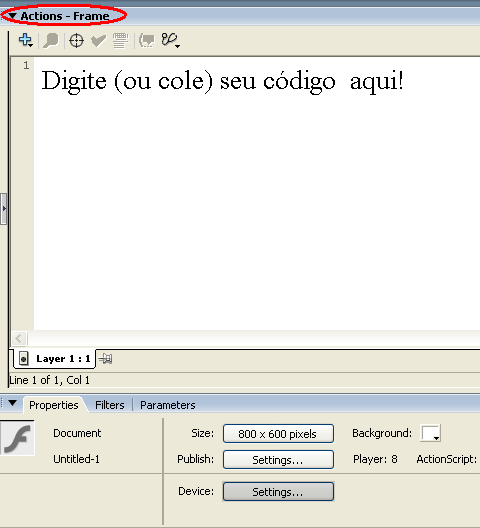Check syntax with the checkmark icon
Screen dimensions: 480x528
pyautogui.click(x=99, y=41)
